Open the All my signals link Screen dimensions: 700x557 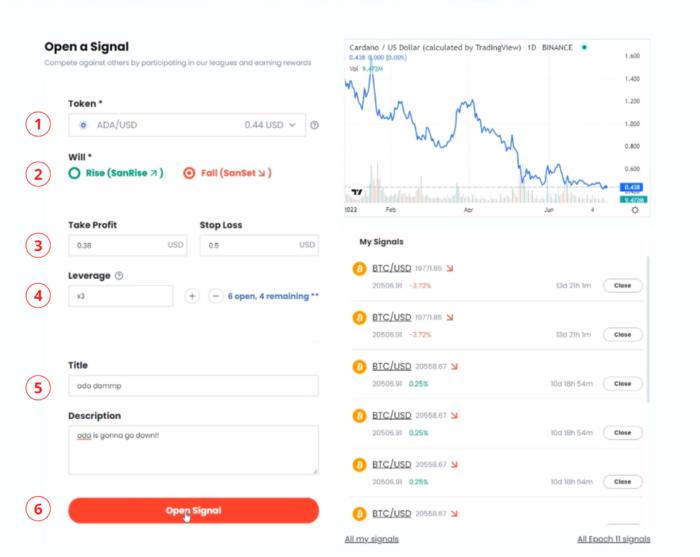371,539
